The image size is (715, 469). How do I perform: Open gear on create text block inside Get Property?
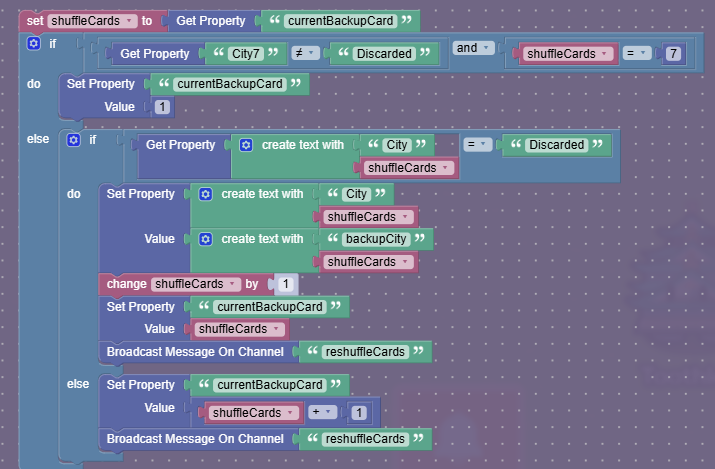click(246, 145)
